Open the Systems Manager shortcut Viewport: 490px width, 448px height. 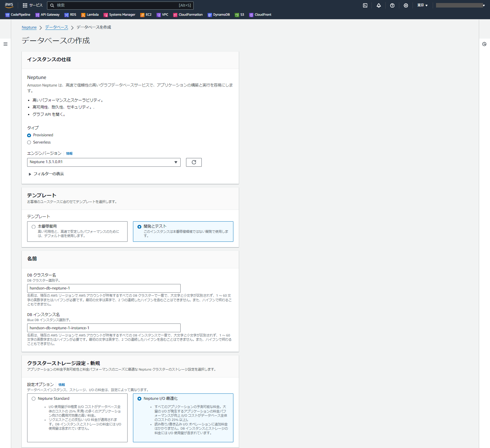(x=119, y=15)
